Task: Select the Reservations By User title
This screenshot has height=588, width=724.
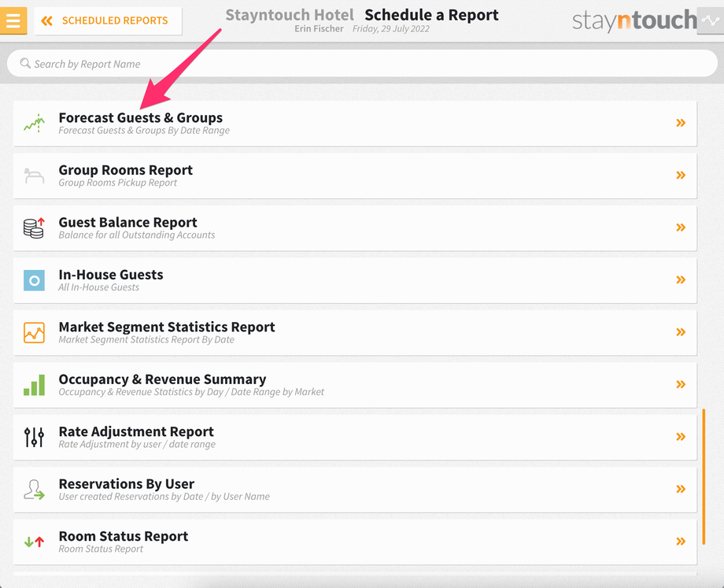Action: pos(127,483)
